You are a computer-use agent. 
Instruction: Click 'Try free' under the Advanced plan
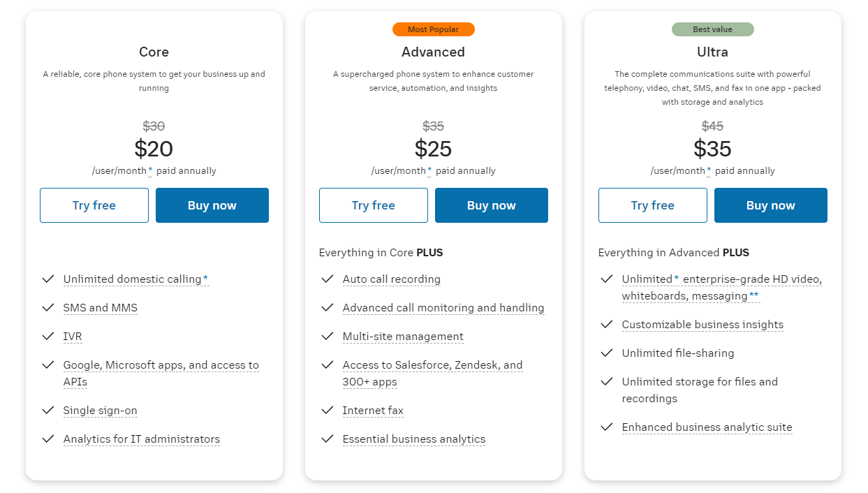pyautogui.click(x=373, y=205)
